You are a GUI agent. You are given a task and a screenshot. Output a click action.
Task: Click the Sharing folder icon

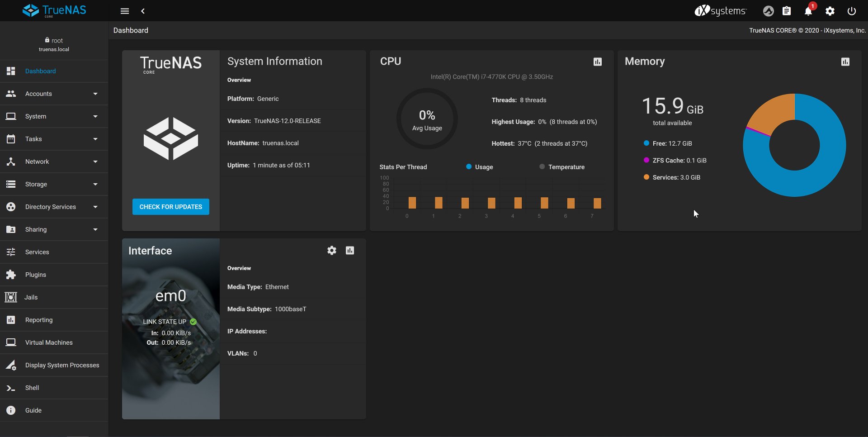coord(11,229)
